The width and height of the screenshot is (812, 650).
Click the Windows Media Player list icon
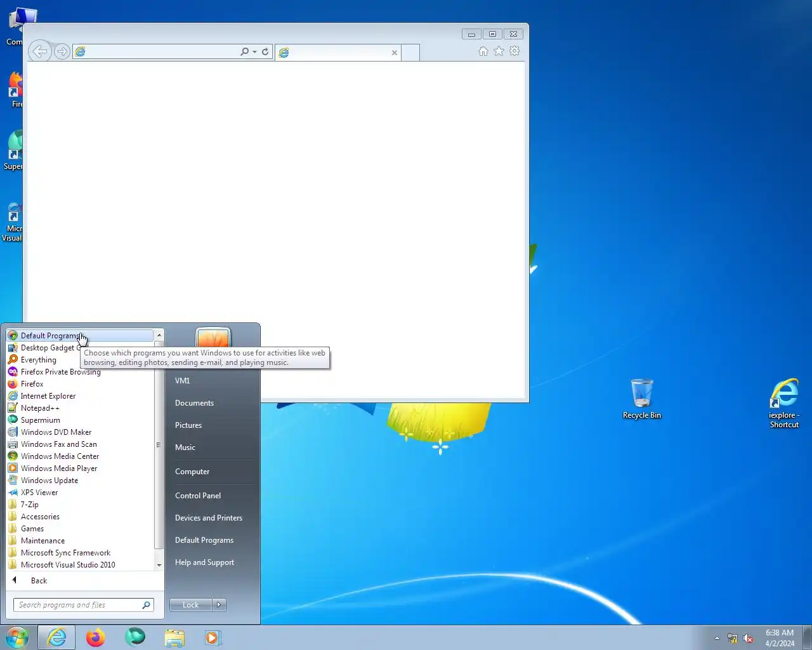point(13,468)
